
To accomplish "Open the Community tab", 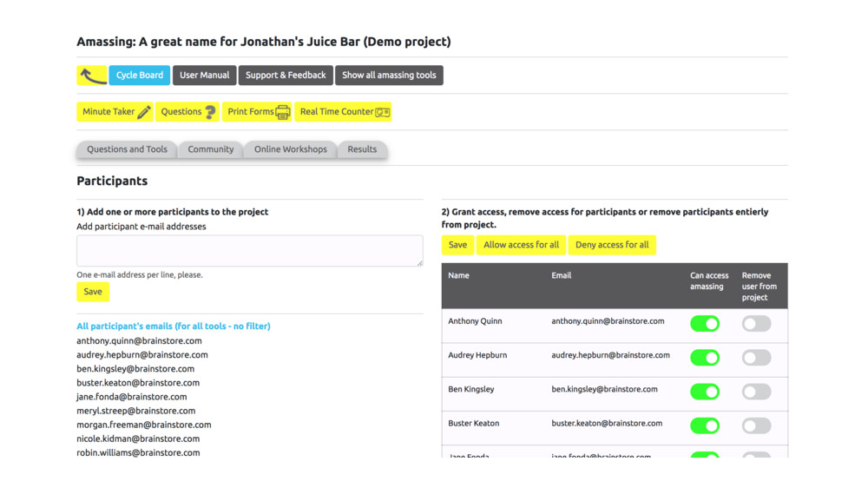I will tap(211, 149).
